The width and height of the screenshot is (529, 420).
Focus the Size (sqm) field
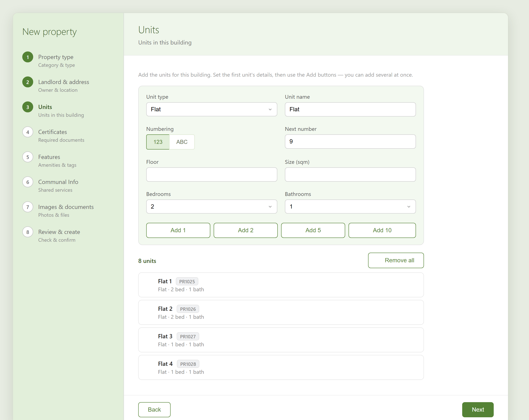pos(350,175)
